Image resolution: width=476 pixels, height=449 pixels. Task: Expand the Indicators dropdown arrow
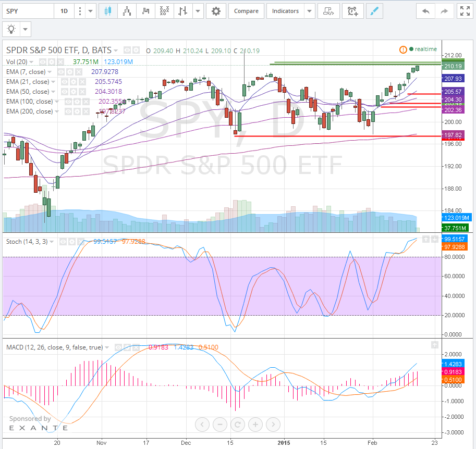(x=309, y=11)
